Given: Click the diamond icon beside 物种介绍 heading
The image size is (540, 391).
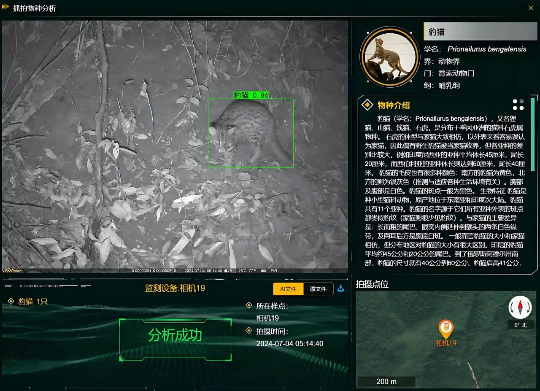Looking at the screenshot, I should coord(367,104).
